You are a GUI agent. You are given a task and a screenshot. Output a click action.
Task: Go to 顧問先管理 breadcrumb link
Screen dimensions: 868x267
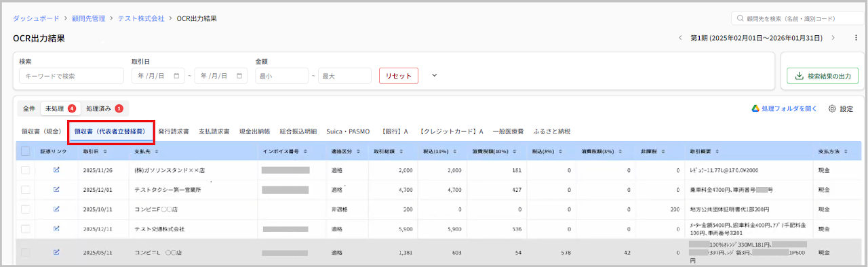click(89, 18)
